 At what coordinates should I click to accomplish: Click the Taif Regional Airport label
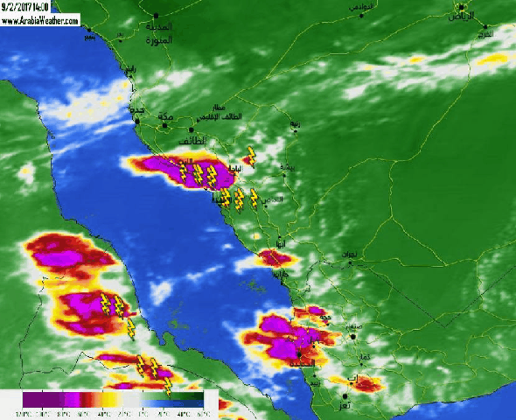(220, 113)
